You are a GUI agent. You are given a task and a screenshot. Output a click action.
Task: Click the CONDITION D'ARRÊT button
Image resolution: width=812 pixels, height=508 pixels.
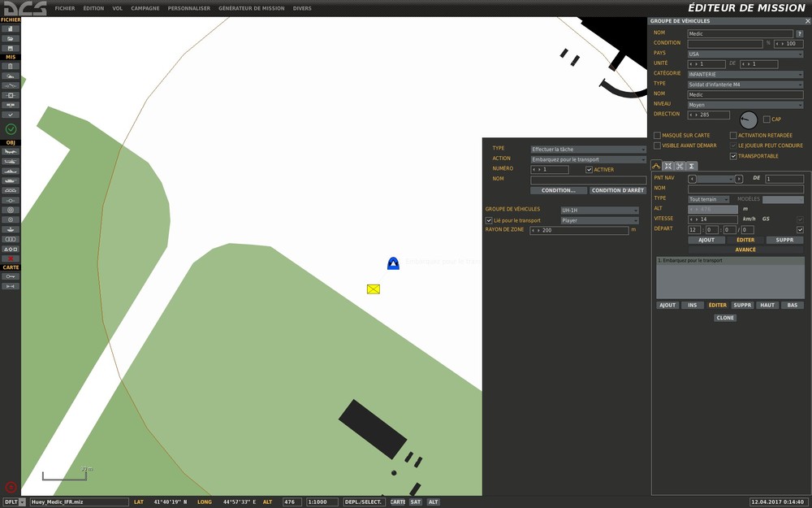coord(618,190)
